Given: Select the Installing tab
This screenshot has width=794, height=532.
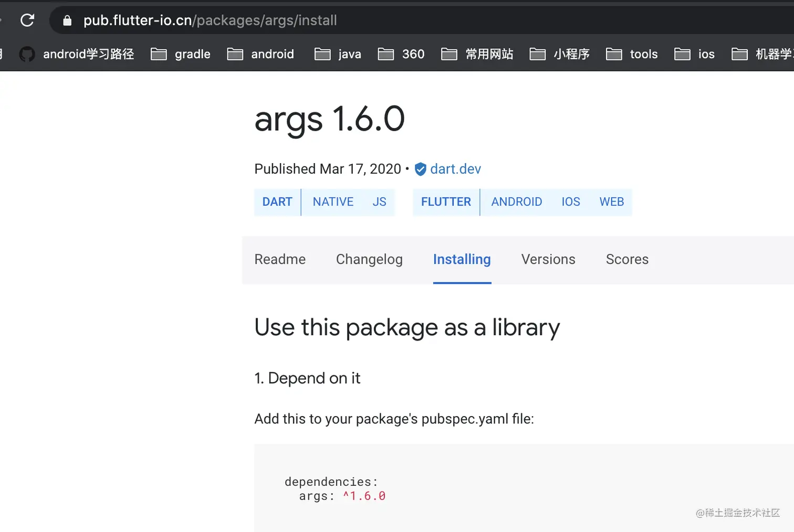Looking at the screenshot, I should pyautogui.click(x=462, y=259).
